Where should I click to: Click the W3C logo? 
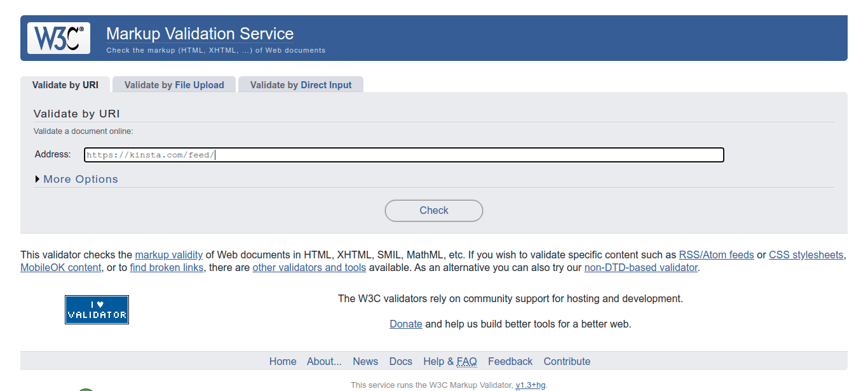pos(58,37)
